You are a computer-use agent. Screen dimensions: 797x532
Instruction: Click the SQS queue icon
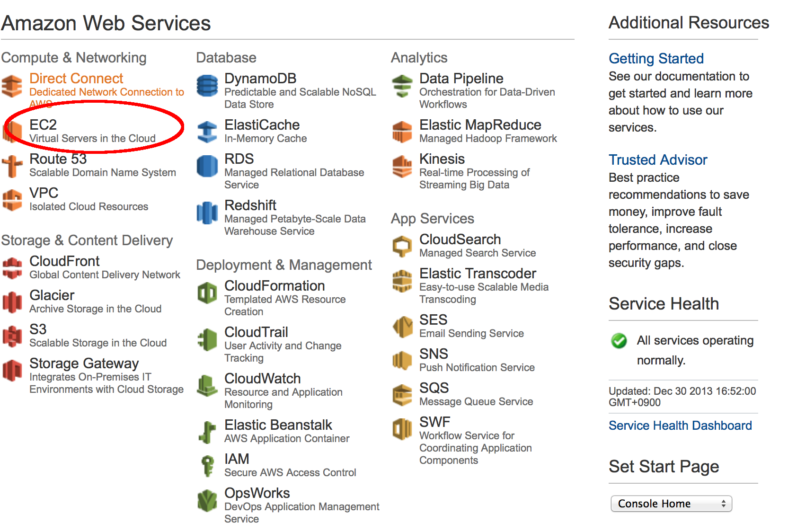402,395
